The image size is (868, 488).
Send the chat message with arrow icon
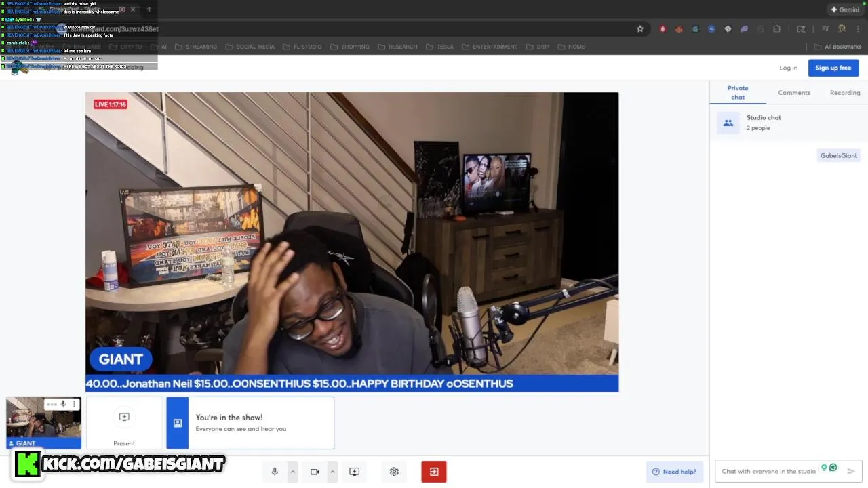pos(851,471)
